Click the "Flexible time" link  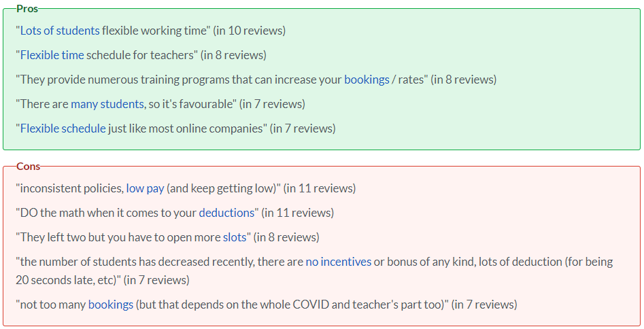click(x=52, y=55)
